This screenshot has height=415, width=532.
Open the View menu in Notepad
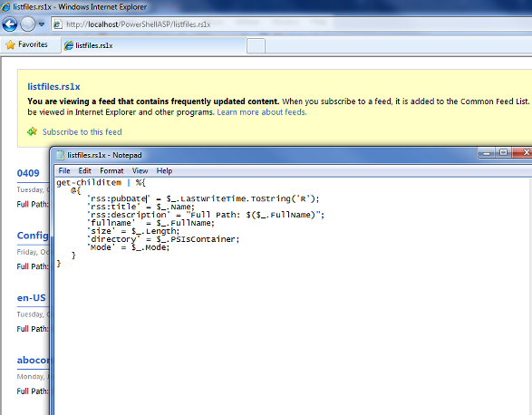click(140, 170)
